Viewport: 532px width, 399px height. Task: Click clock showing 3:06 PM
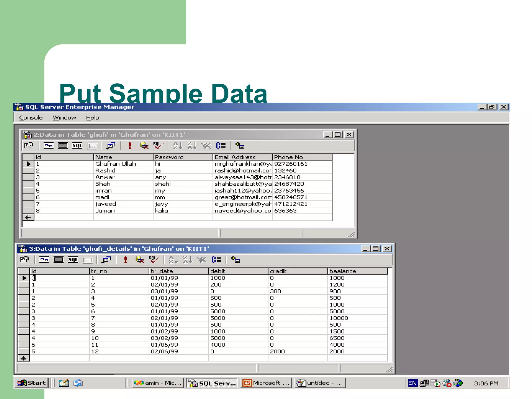tap(486, 383)
